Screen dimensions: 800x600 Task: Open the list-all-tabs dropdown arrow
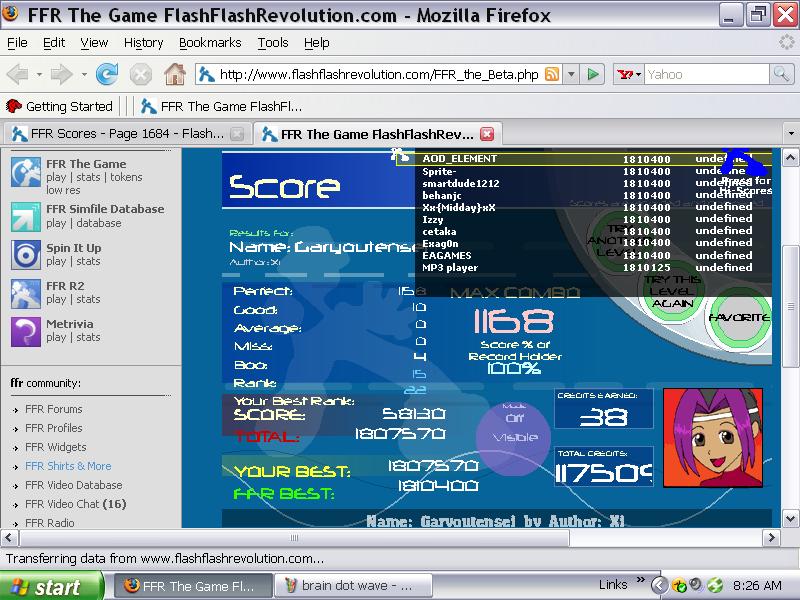(791, 134)
